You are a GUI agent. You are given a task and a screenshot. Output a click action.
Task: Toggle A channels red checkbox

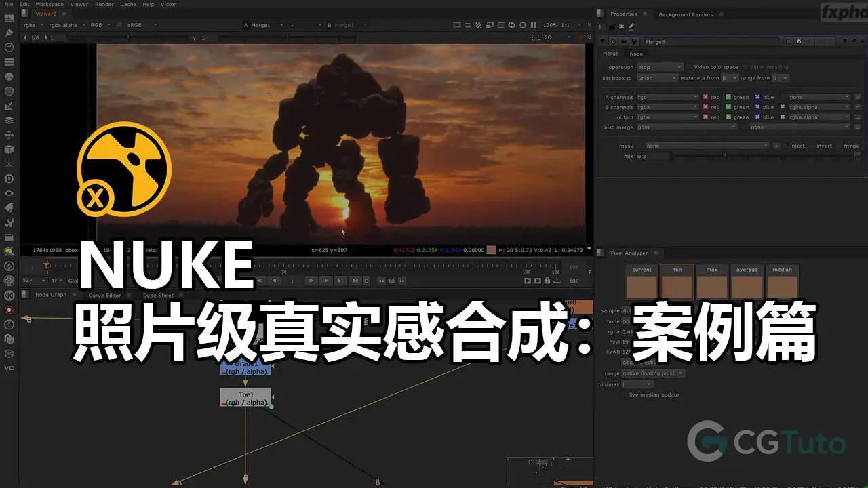tap(706, 97)
